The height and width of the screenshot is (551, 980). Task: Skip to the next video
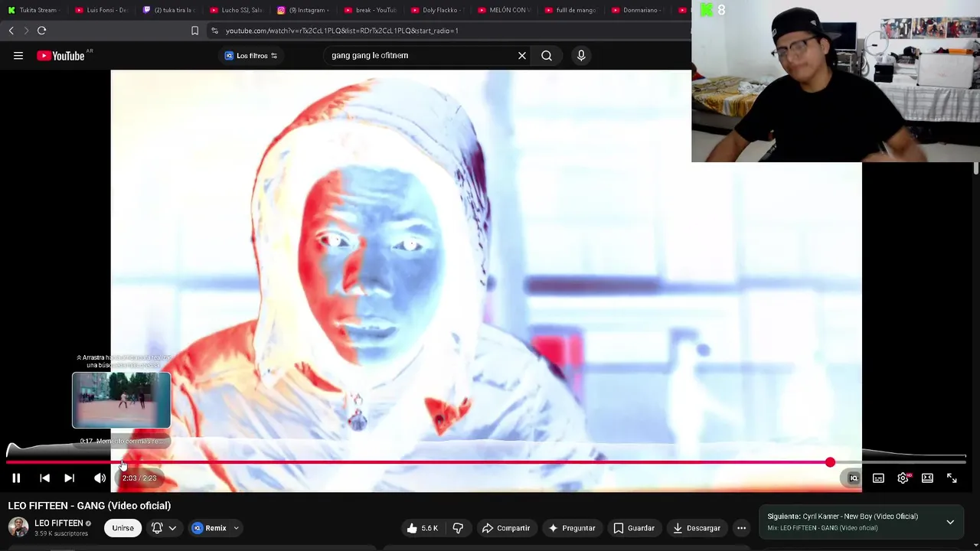click(69, 478)
